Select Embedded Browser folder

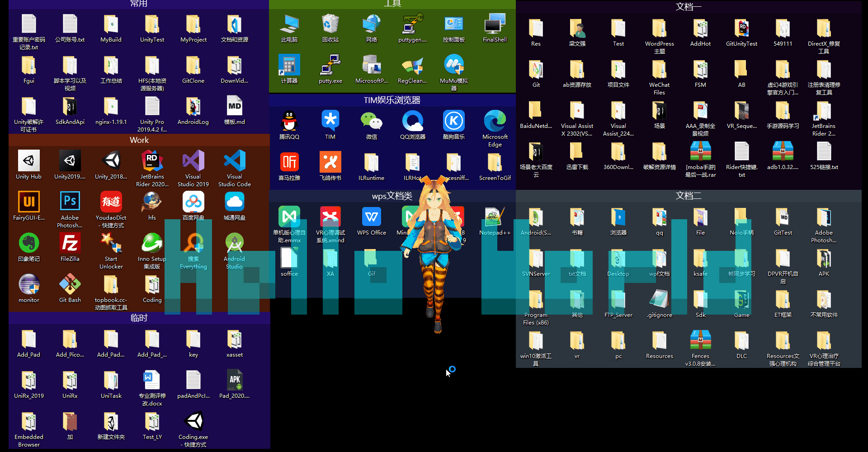point(29,429)
